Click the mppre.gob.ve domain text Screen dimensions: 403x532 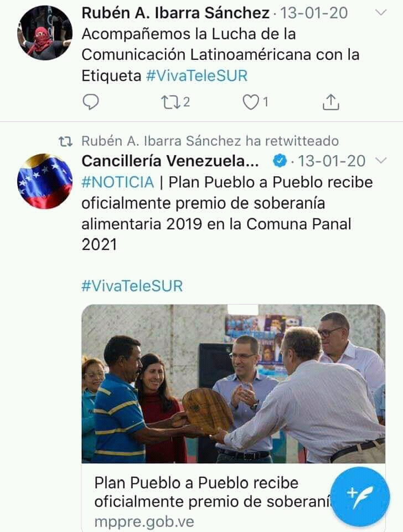click(144, 521)
